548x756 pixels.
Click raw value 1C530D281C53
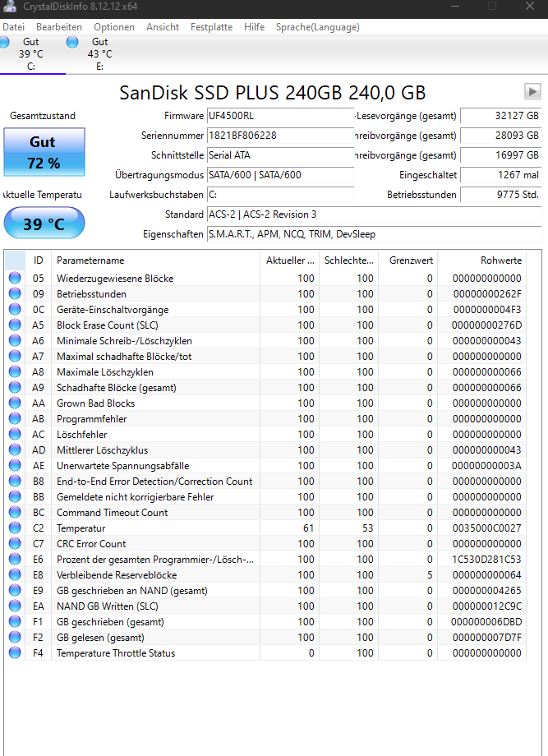486,560
